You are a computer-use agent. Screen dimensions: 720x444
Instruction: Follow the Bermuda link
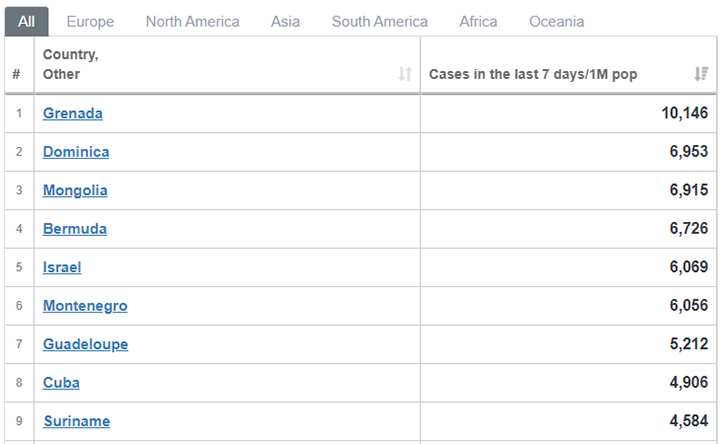click(x=74, y=229)
